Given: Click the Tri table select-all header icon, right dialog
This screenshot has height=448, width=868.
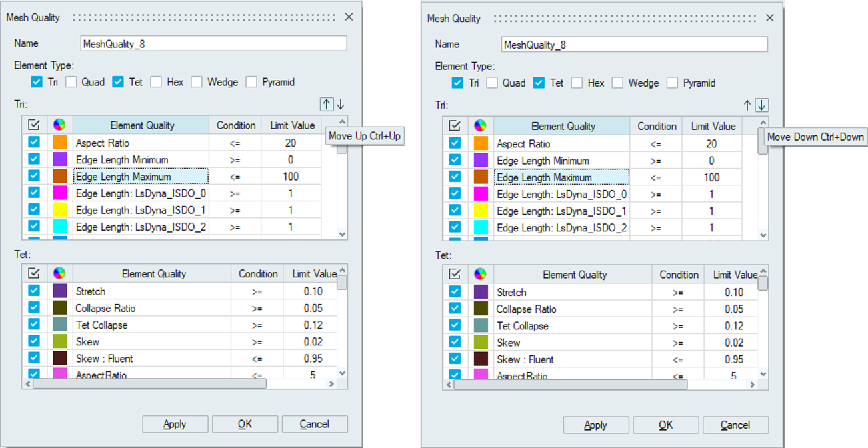Looking at the screenshot, I should [455, 125].
